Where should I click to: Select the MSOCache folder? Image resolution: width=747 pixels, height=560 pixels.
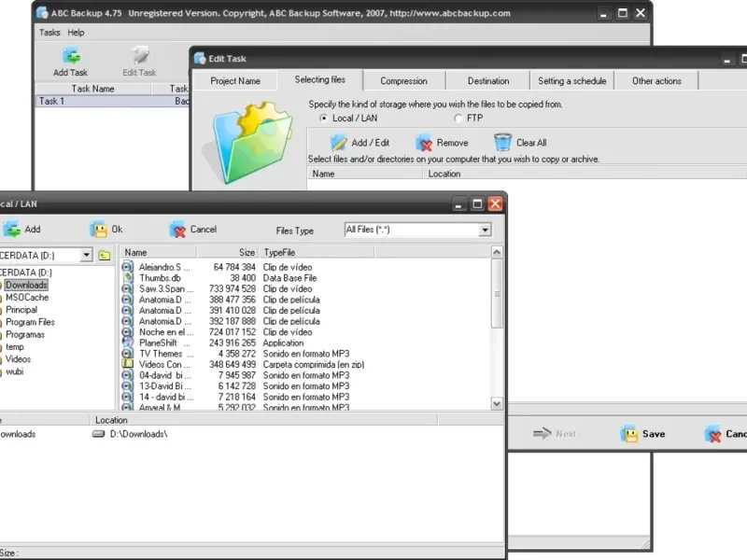(x=27, y=297)
